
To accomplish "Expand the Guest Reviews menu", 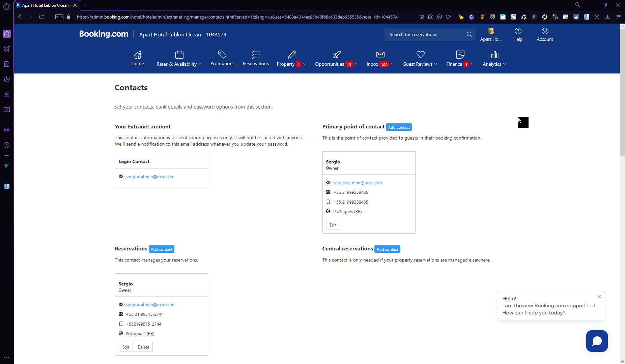I will [420, 58].
